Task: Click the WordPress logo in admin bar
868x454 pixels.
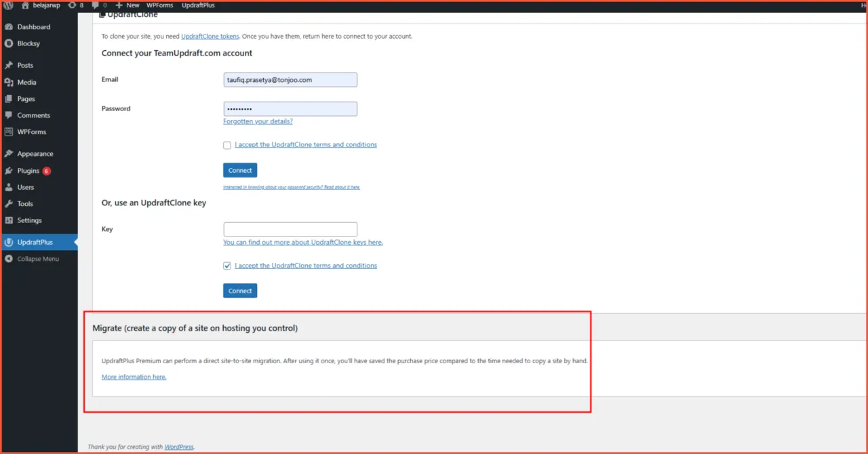Action: pyautogui.click(x=7, y=5)
